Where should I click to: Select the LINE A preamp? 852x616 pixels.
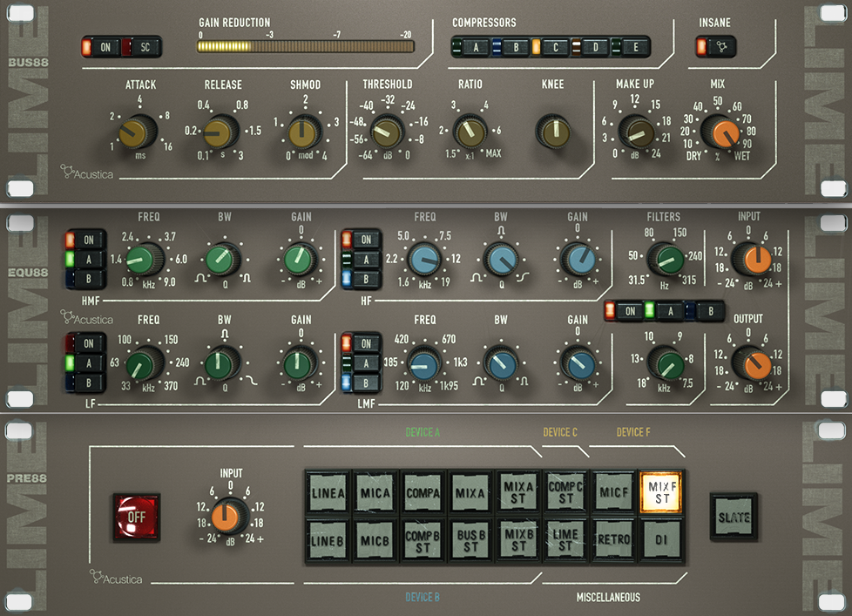coord(328,492)
